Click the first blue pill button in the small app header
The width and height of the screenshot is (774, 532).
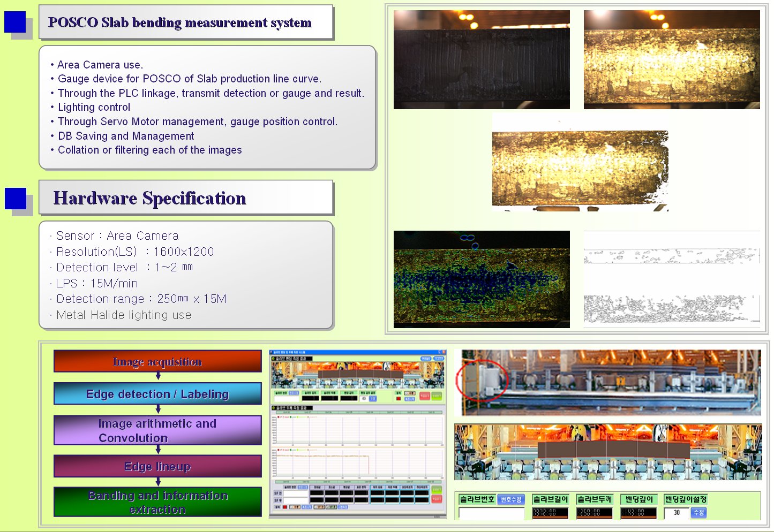[x=426, y=359]
